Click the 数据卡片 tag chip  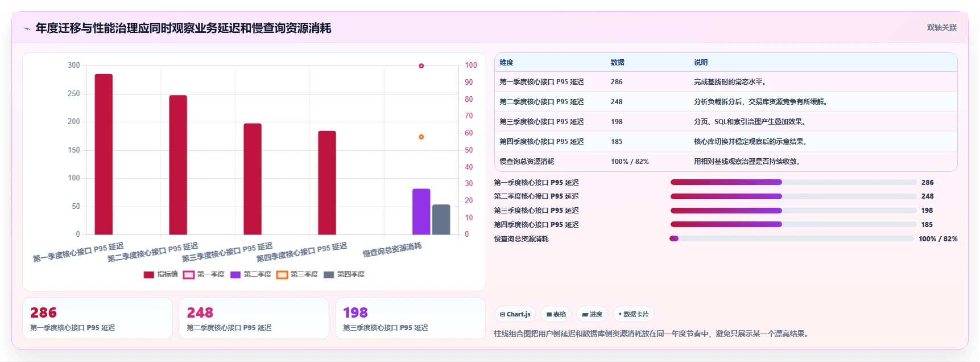point(633,314)
